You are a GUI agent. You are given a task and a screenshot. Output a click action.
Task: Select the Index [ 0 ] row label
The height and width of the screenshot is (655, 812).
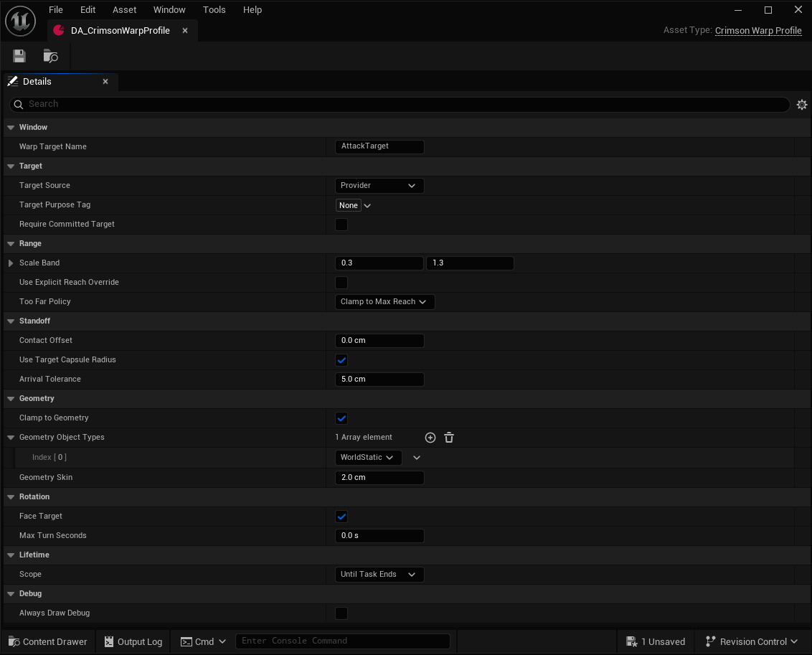(49, 458)
